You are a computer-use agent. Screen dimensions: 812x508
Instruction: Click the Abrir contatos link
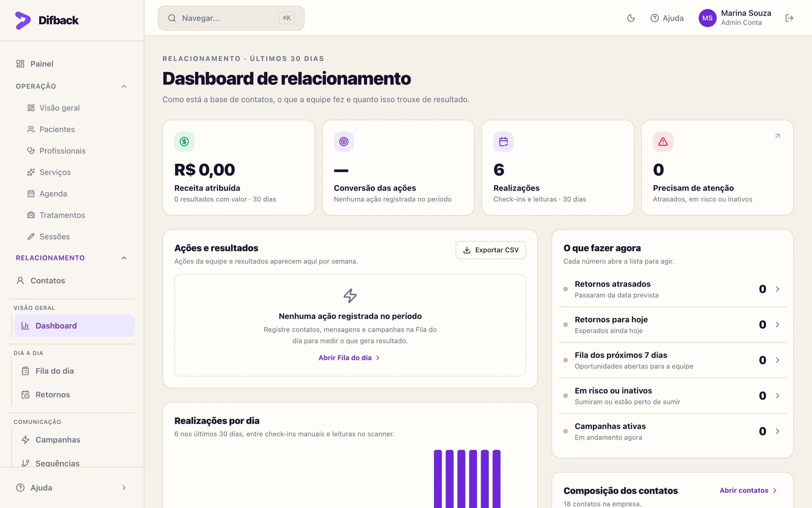point(748,490)
